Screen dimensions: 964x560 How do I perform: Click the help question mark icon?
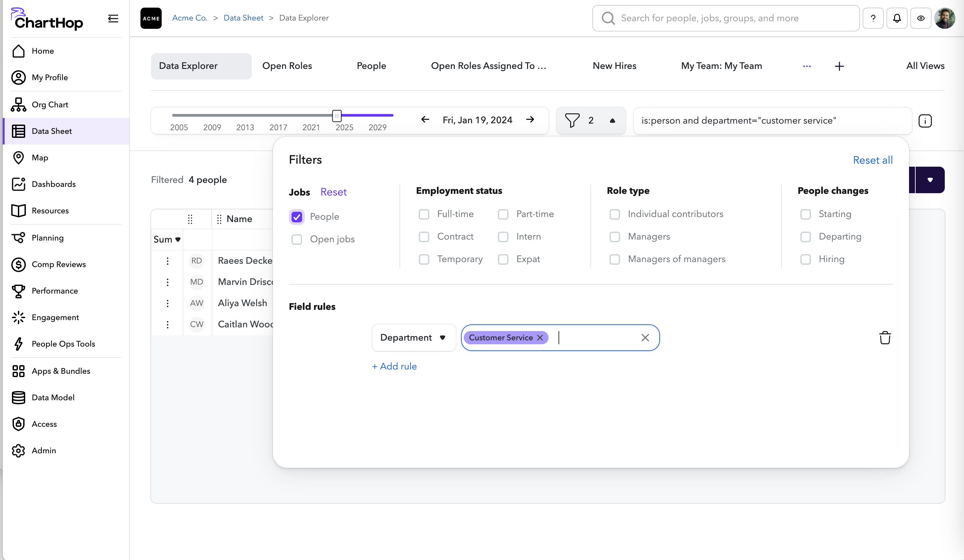[x=873, y=18]
